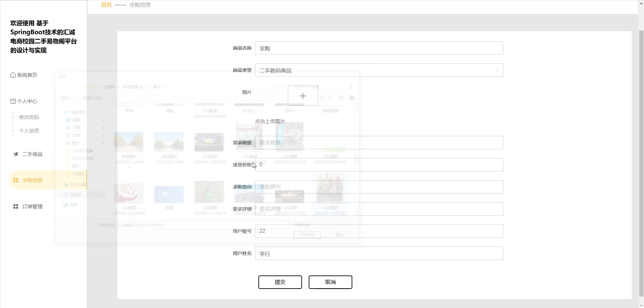
Task: Click the paper plane icon for 二手商品
Action: coord(16,154)
